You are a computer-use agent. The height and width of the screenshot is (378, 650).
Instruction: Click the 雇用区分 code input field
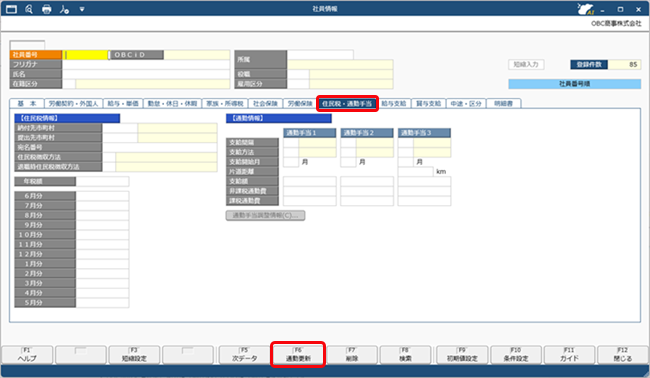point(298,84)
